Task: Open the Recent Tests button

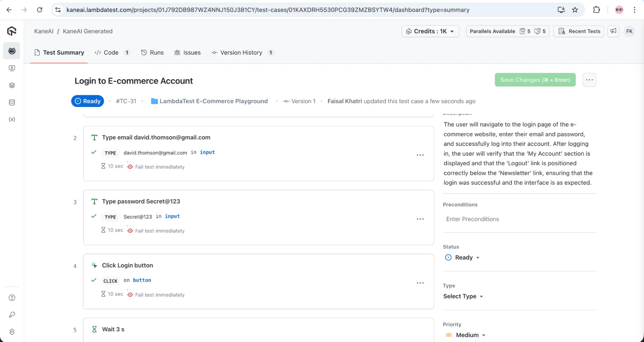Action: pyautogui.click(x=579, y=31)
